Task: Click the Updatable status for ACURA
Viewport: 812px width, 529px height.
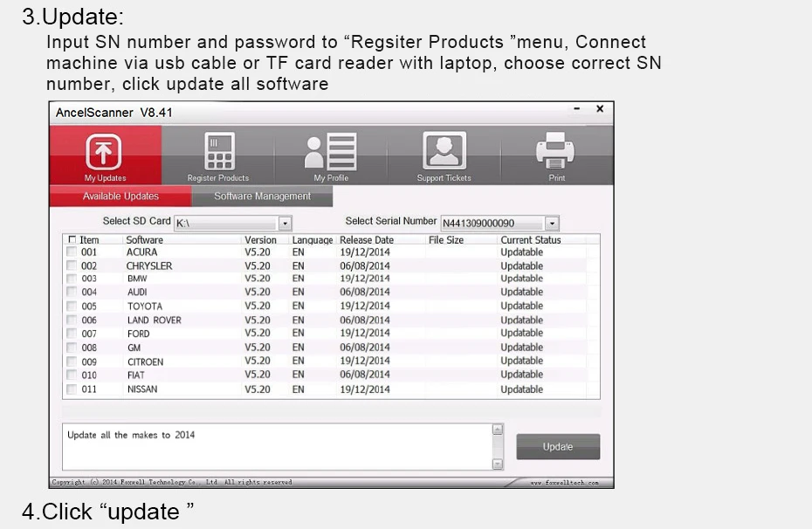Action: coord(521,252)
